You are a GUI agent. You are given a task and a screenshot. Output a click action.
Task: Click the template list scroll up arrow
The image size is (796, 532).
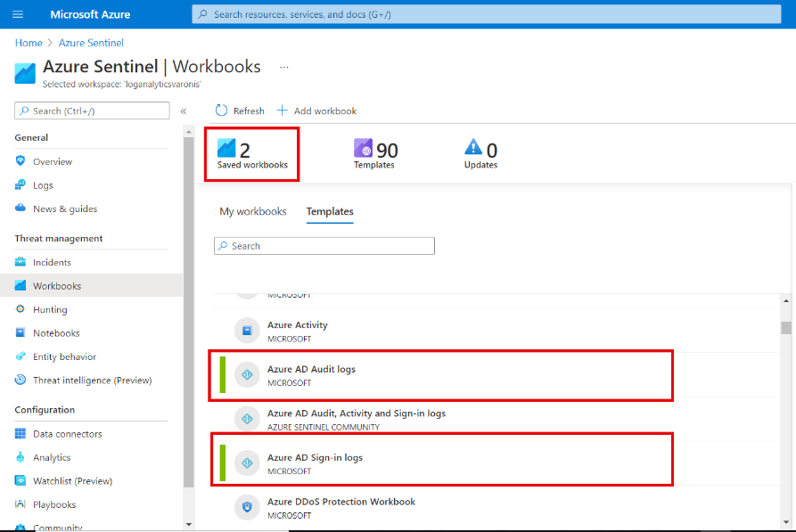[x=786, y=301]
